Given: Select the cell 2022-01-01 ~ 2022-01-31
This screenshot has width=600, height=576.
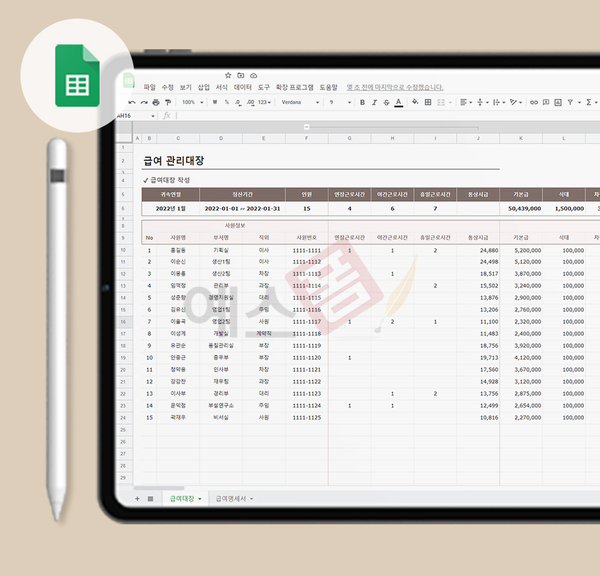Looking at the screenshot, I should click(x=242, y=209).
